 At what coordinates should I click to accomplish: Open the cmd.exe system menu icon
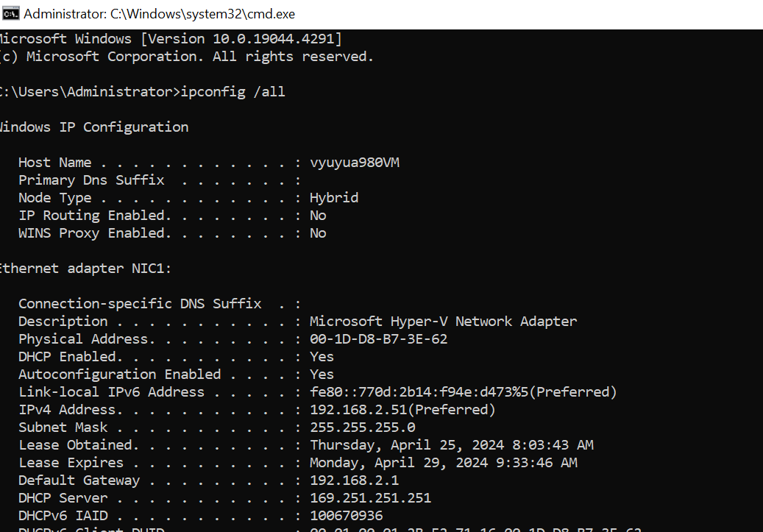(x=11, y=14)
